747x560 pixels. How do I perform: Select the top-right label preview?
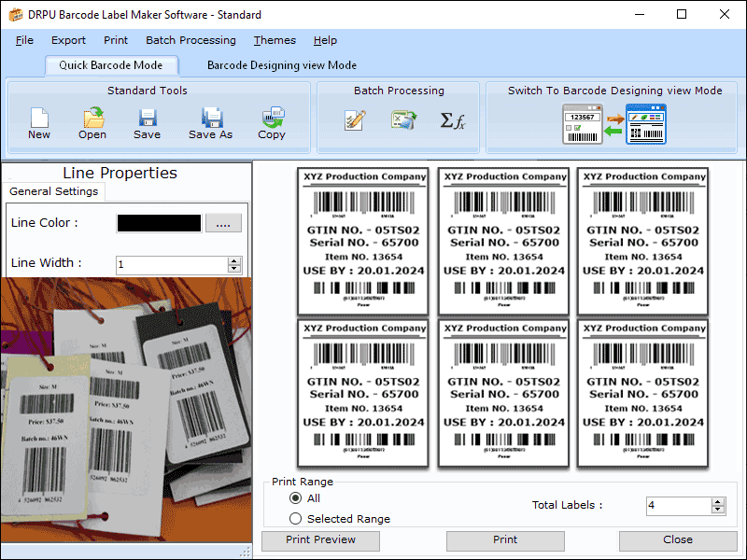[x=643, y=241]
